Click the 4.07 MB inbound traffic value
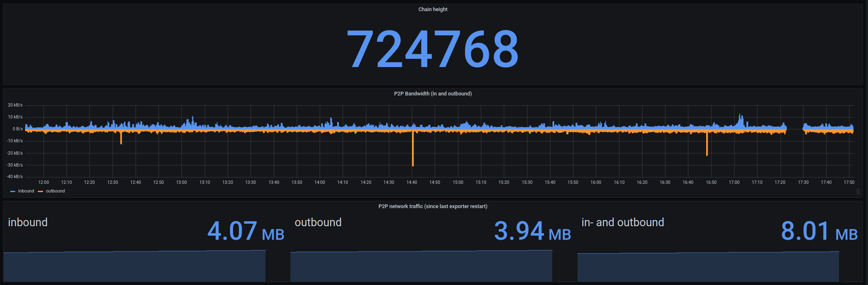 [x=246, y=231]
